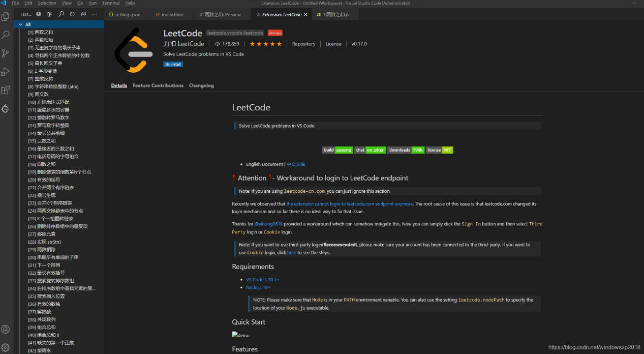Click the 178,859 install count
644x354 pixels.
click(x=227, y=44)
